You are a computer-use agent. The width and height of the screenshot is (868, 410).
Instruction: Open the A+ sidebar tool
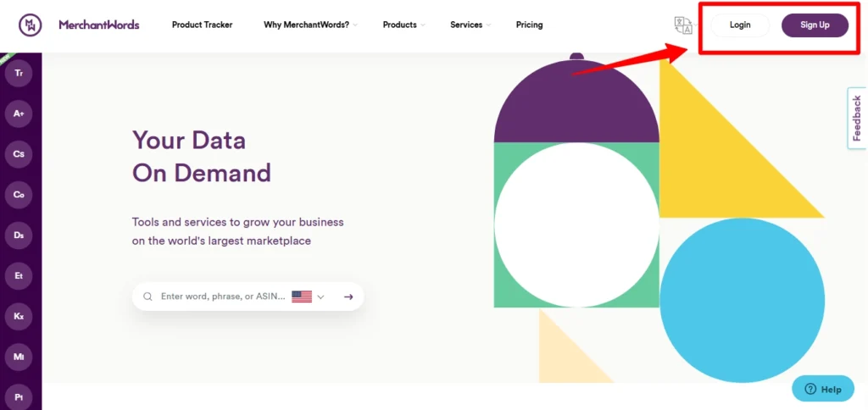pos(19,114)
